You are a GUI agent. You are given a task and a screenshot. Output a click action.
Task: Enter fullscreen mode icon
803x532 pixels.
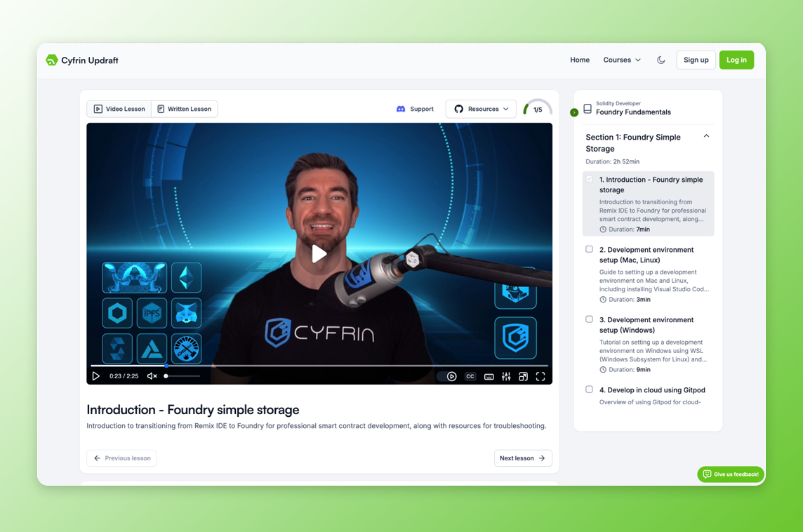tap(540, 376)
